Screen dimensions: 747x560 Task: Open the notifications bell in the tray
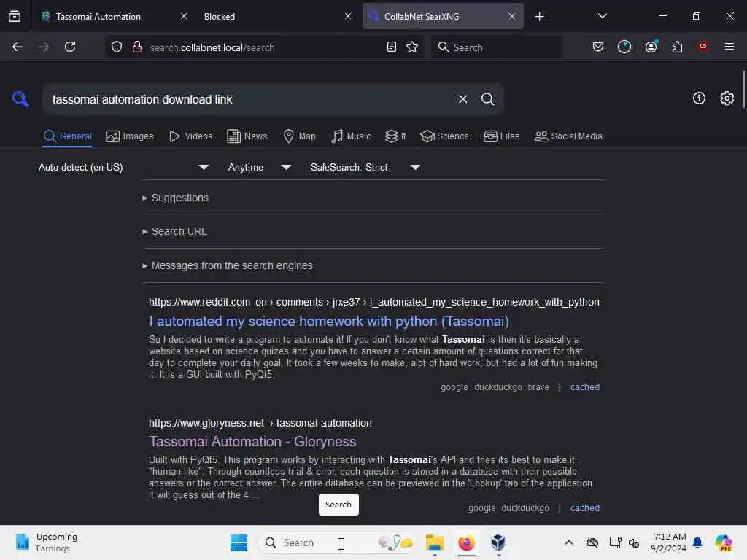coord(697,542)
